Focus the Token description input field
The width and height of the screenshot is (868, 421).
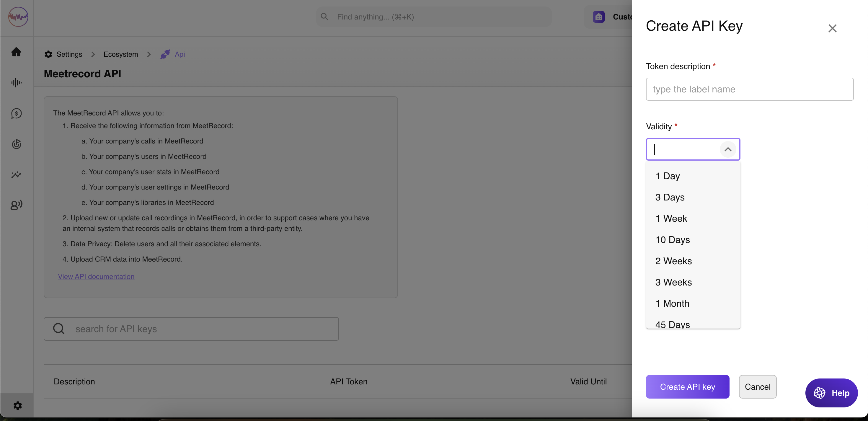point(749,89)
